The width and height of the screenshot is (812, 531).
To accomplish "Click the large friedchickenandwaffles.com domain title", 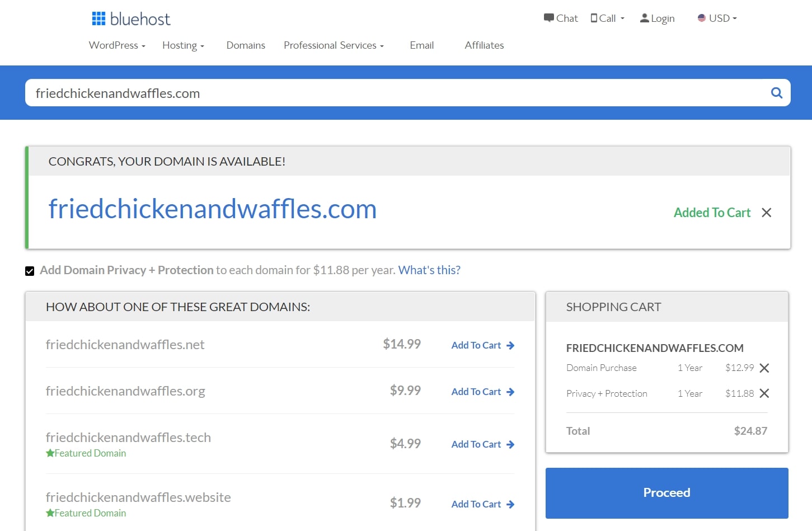I will tap(213, 209).
